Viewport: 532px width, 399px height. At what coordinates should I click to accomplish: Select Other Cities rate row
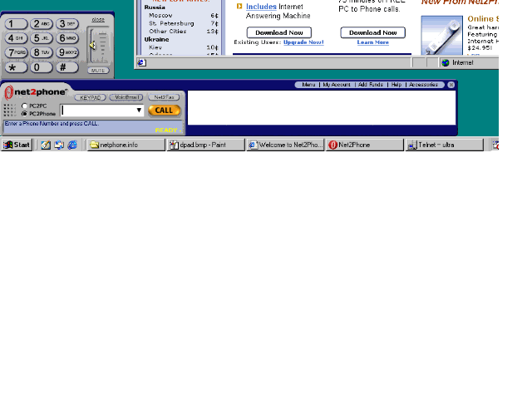click(x=183, y=32)
